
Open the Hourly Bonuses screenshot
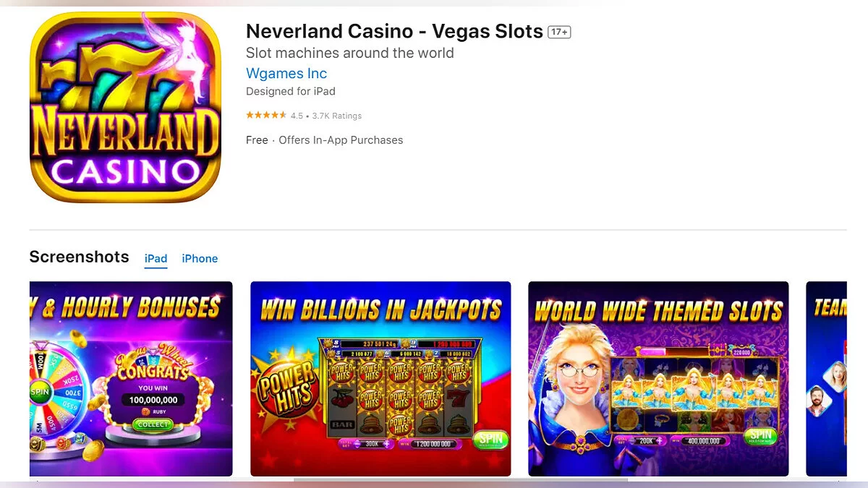(x=131, y=379)
